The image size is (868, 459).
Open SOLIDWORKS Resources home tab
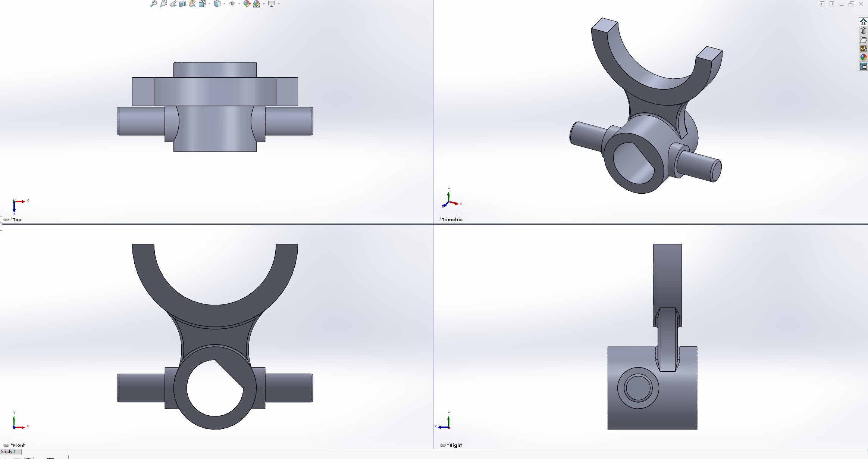tap(863, 22)
